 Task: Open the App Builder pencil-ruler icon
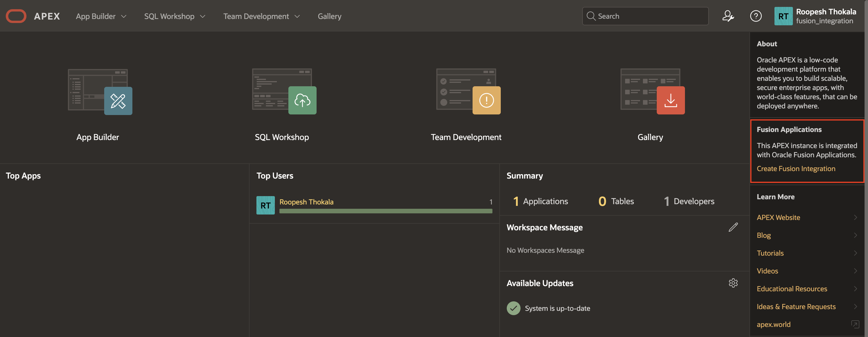118,101
